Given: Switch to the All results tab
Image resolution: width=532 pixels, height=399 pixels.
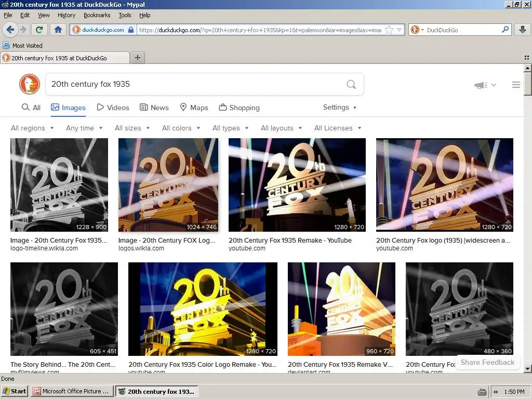Looking at the screenshot, I should pos(31,108).
